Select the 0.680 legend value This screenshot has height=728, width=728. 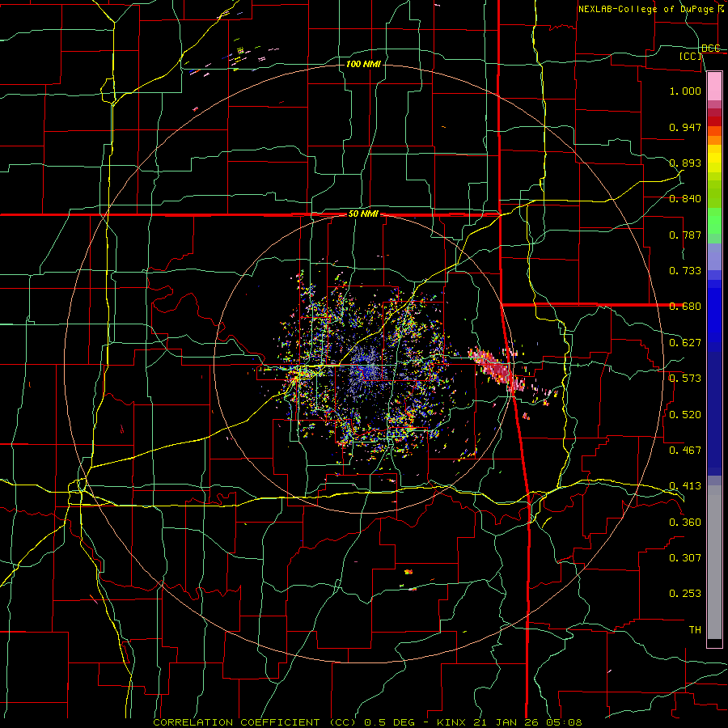[x=685, y=307]
